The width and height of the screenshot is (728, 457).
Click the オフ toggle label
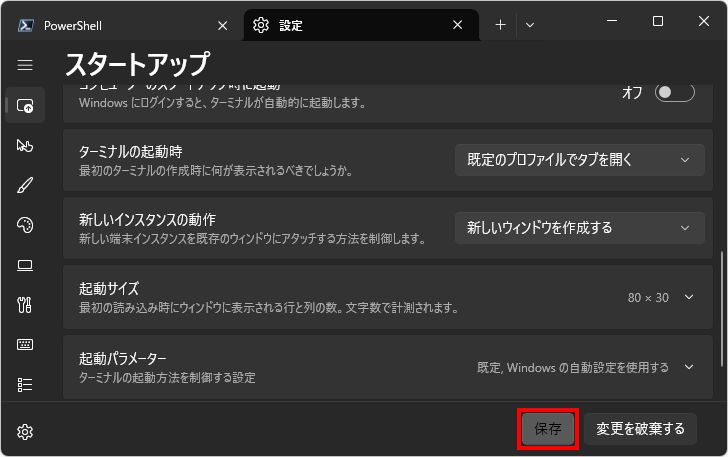click(x=632, y=92)
